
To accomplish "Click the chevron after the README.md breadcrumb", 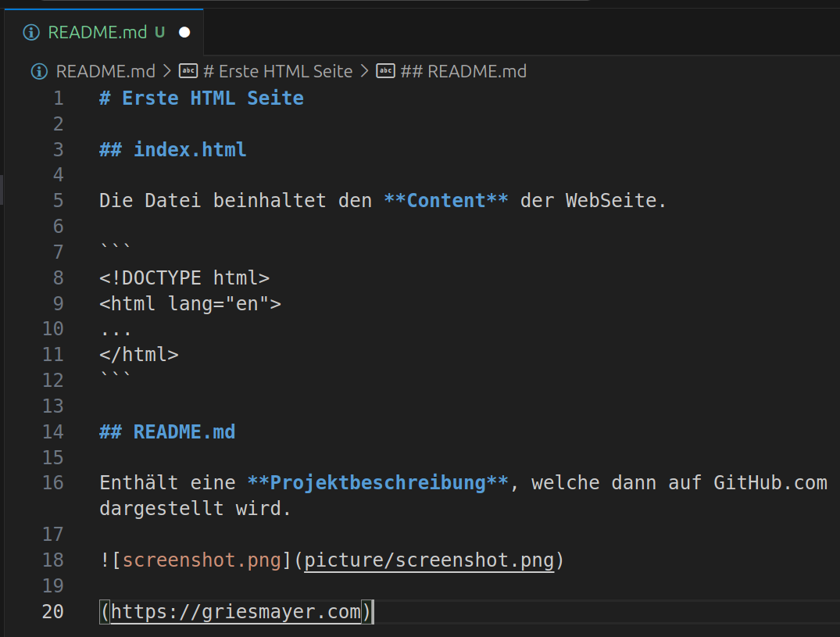I will [x=166, y=71].
